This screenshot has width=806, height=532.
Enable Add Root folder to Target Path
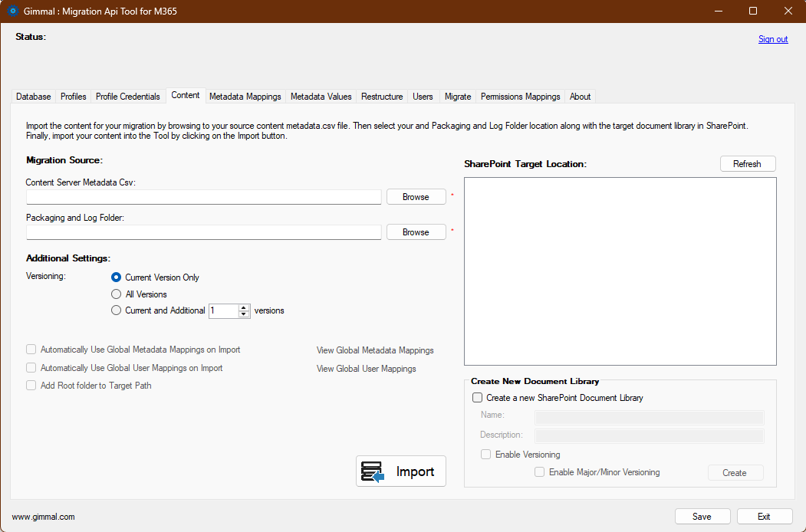[31, 386]
